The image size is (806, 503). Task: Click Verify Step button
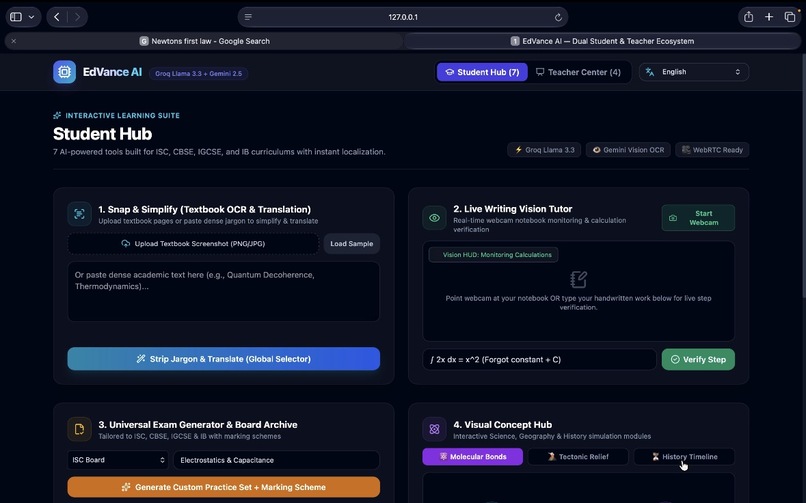click(698, 360)
